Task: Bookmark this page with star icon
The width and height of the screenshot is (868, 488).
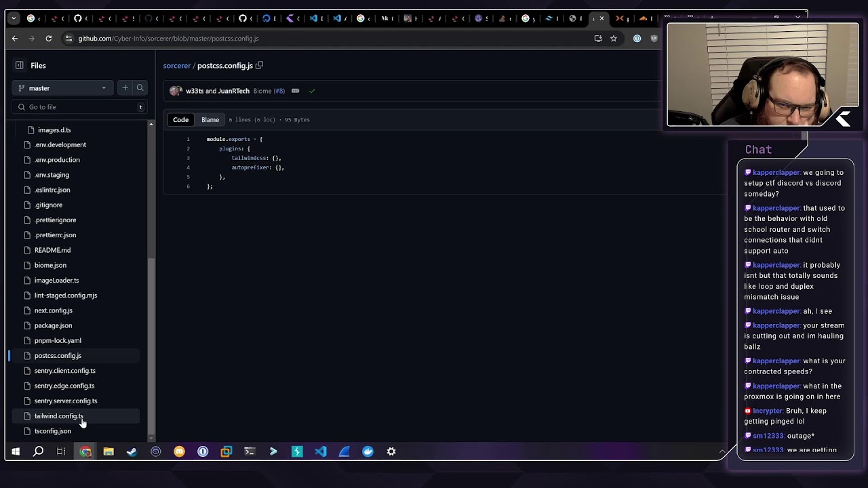Action: (x=614, y=39)
